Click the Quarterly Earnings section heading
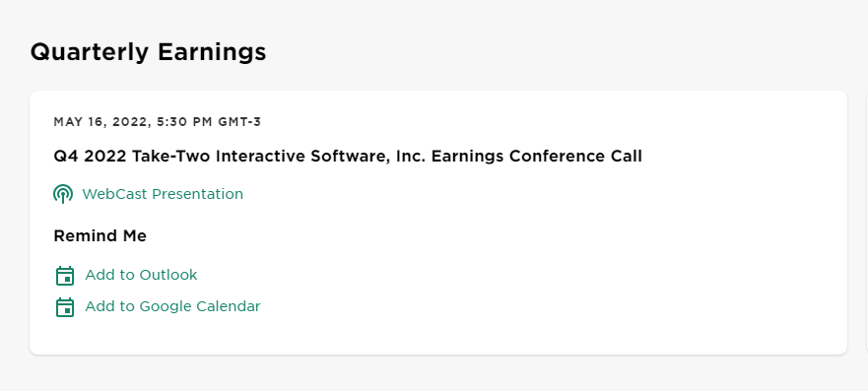This screenshot has height=391, width=868. 148,52
